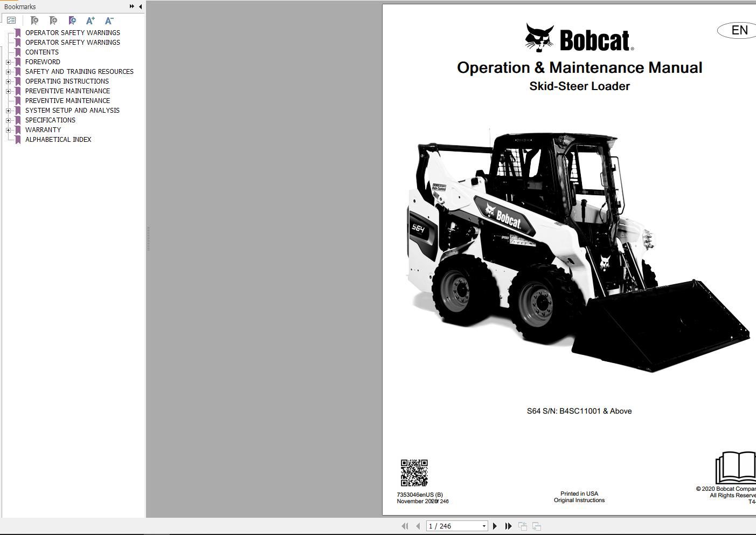Collapse the Bookmarks panel with the arrow

140,6
